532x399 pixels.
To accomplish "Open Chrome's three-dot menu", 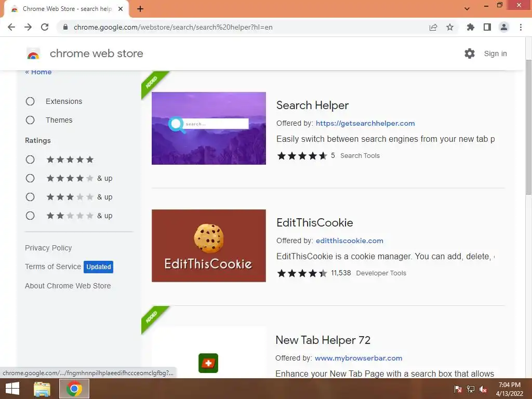I will (x=521, y=27).
